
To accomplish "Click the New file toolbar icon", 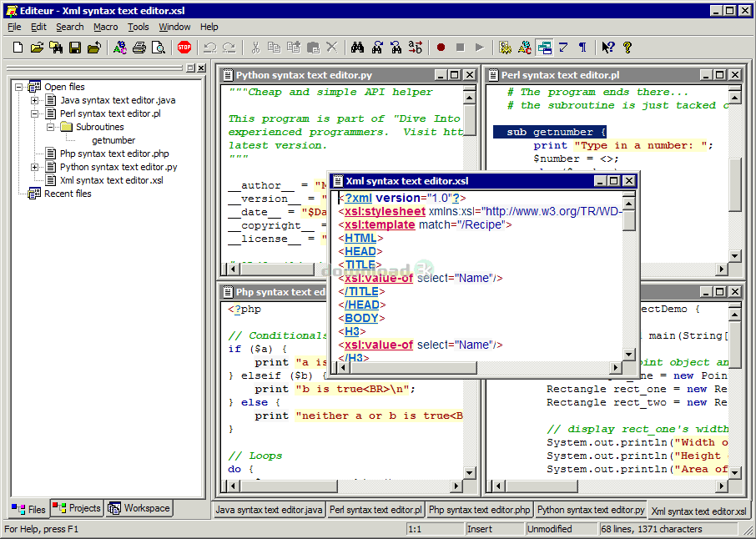I will pyautogui.click(x=18, y=48).
